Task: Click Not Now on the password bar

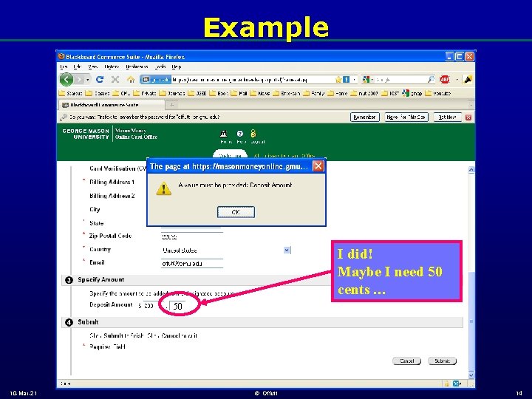Action: pos(447,117)
